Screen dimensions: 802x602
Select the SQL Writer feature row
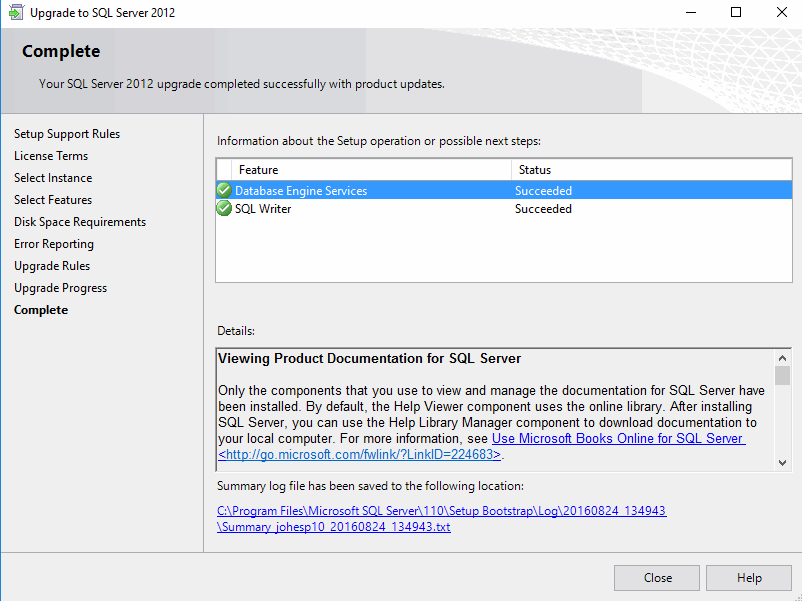click(x=400, y=209)
